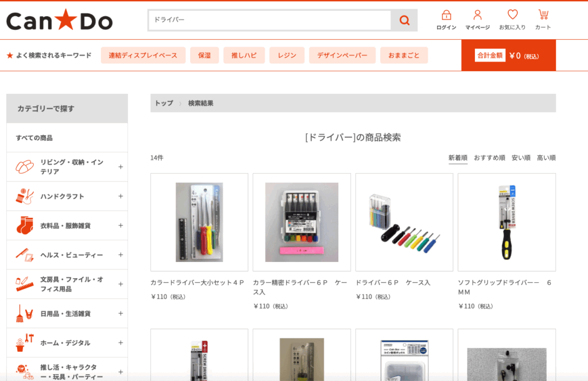Click the Can★Do logo
Image resolution: width=588 pixels, height=381 pixels.
point(59,20)
